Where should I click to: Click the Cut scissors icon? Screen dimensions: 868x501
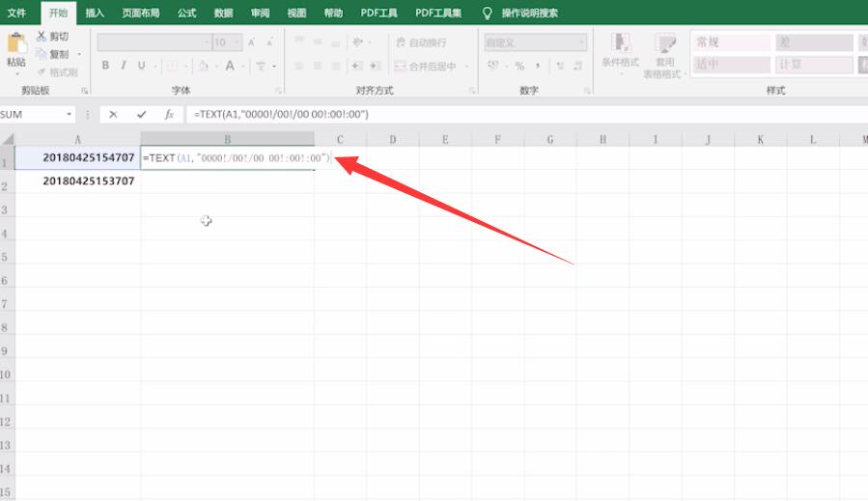point(41,37)
